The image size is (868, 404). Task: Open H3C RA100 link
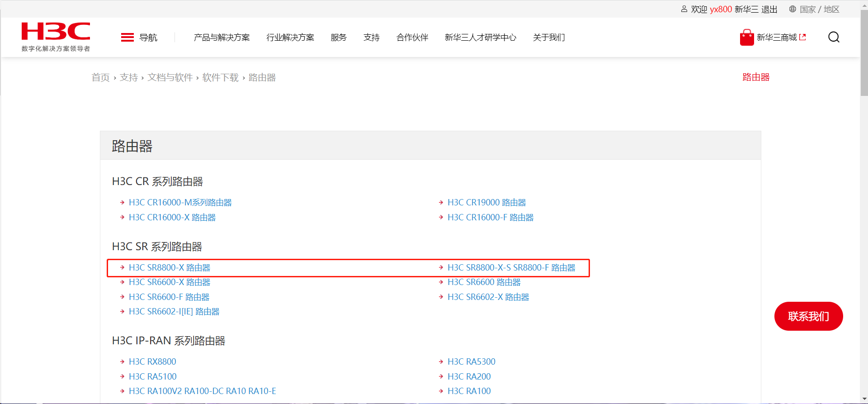pyautogui.click(x=469, y=391)
